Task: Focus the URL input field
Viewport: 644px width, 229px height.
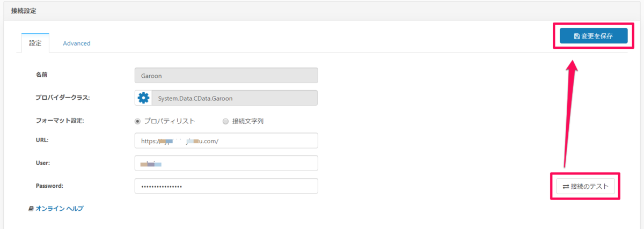Action: tap(226, 141)
